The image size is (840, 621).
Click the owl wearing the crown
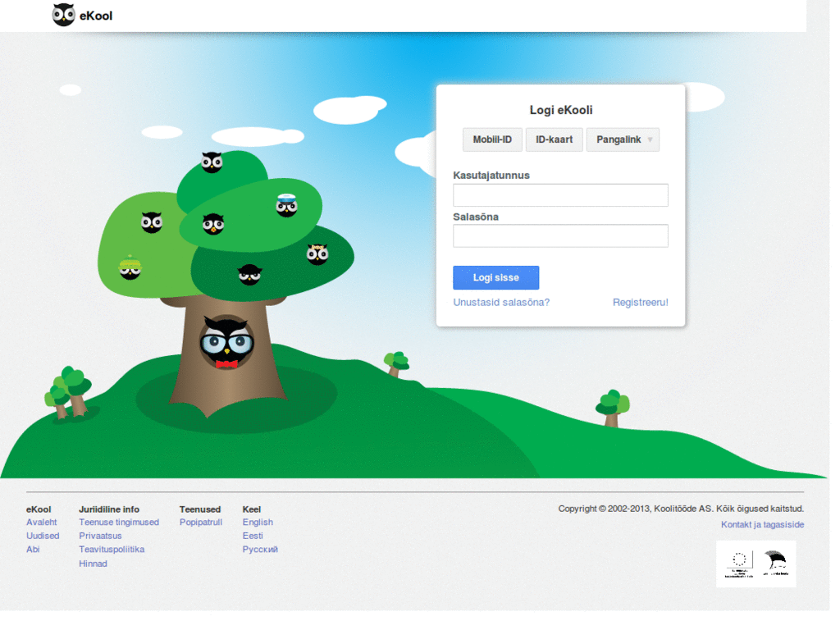(317, 254)
